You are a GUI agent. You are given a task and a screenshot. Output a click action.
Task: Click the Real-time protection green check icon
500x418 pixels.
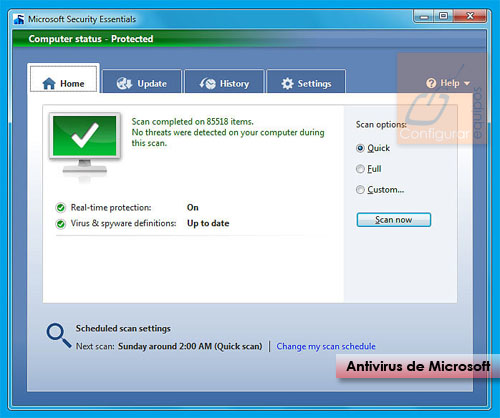[61, 208]
